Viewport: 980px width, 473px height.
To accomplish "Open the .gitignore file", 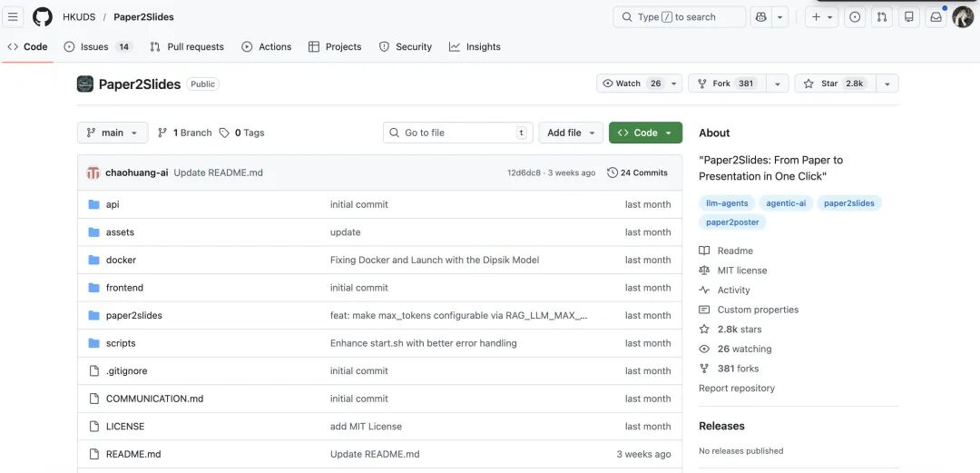I will (126, 371).
